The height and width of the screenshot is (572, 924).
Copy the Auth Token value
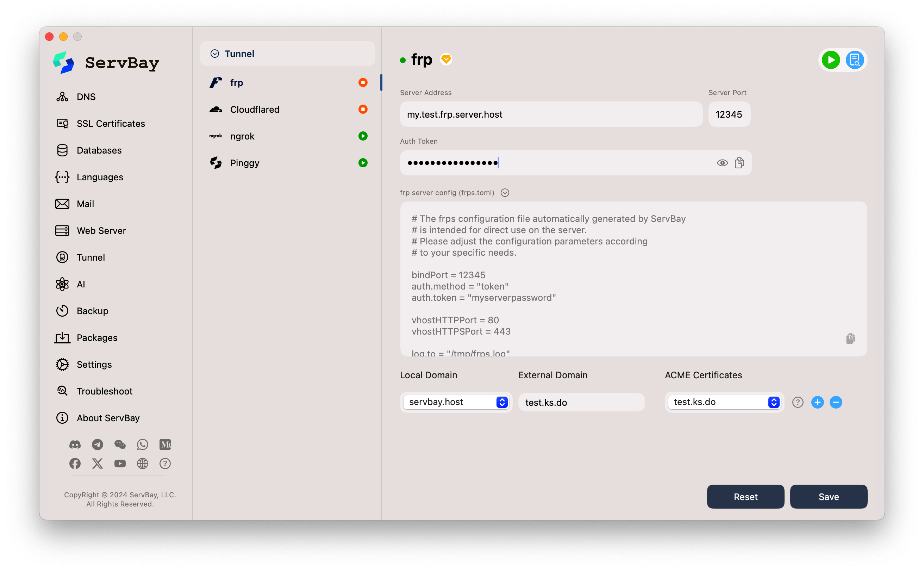739,163
